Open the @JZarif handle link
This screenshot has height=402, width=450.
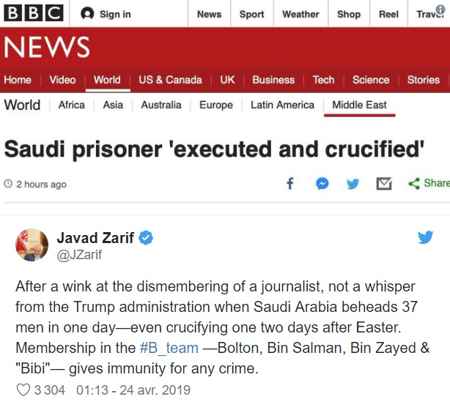click(79, 255)
